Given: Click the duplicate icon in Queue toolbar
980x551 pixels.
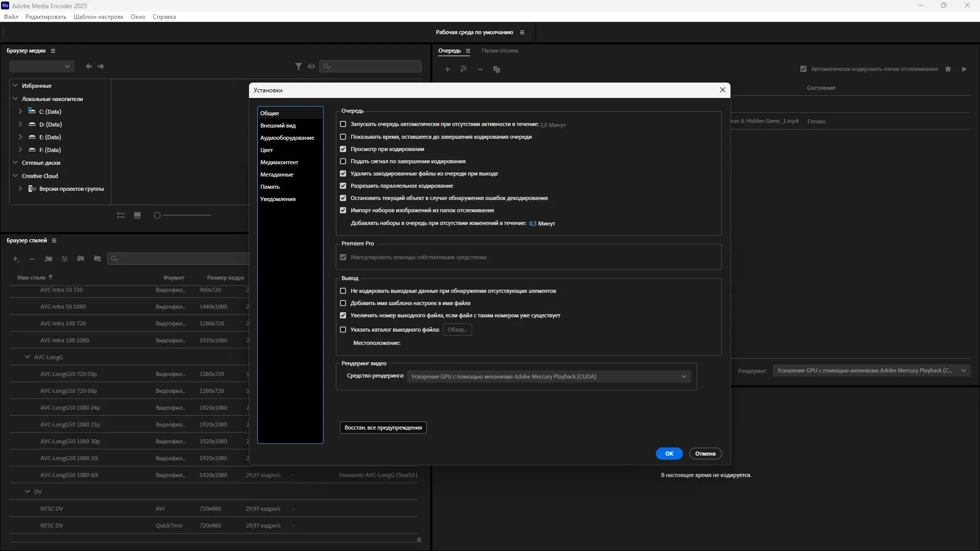Looking at the screenshot, I should [x=497, y=69].
